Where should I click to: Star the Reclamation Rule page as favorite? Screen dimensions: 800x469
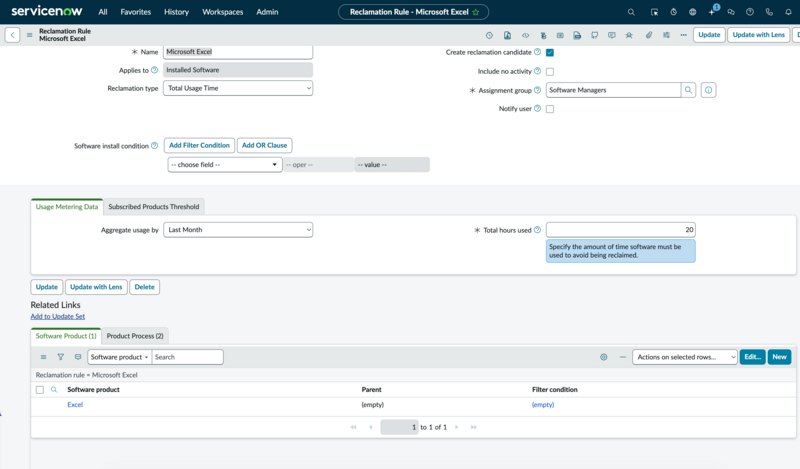(476, 12)
